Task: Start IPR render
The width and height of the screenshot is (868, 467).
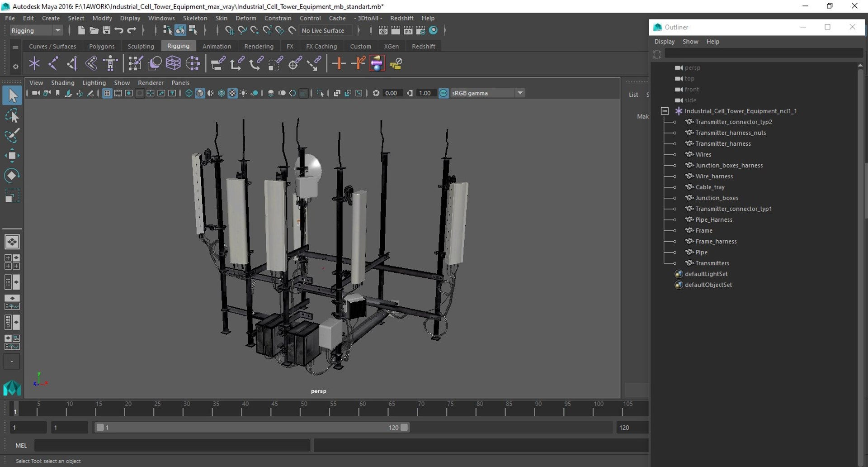Action: click(408, 30)
